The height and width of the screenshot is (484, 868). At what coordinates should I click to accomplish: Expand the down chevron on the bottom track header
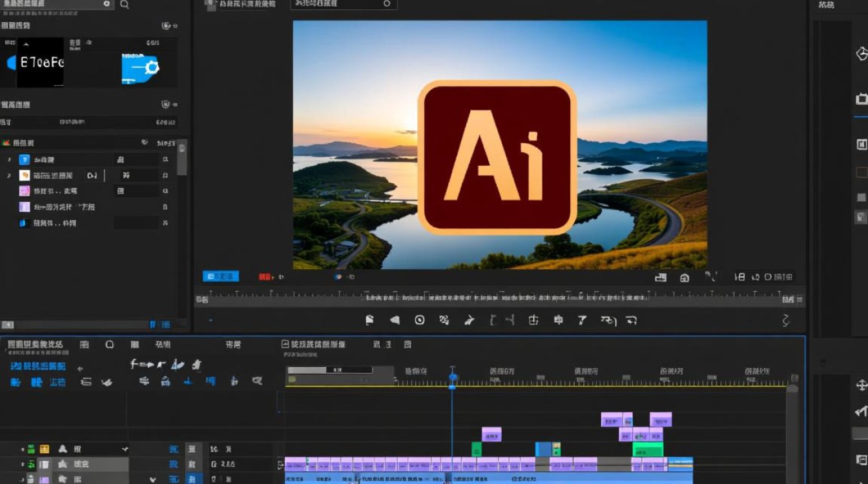pyautogui.click(x=153, y=479)
